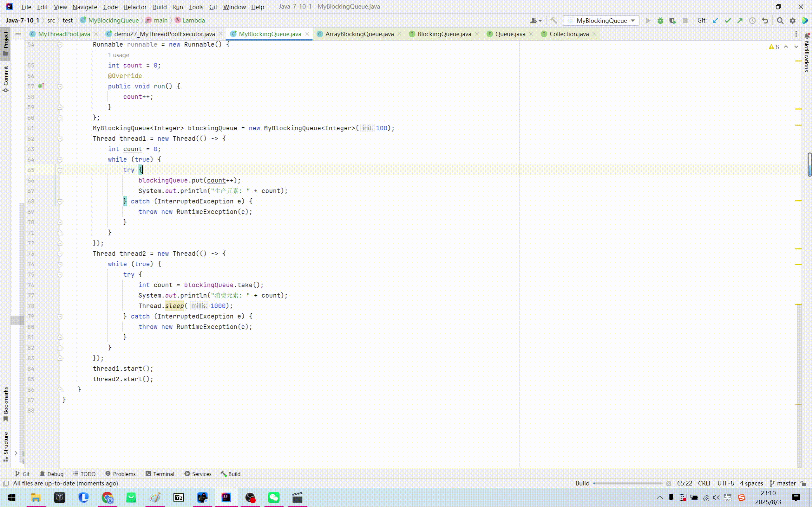Click the Debug bug icon in toolbar
Image resolution: width=812 pixels, height=507 pixels.
pyautogui.click(x=660, y=21)
